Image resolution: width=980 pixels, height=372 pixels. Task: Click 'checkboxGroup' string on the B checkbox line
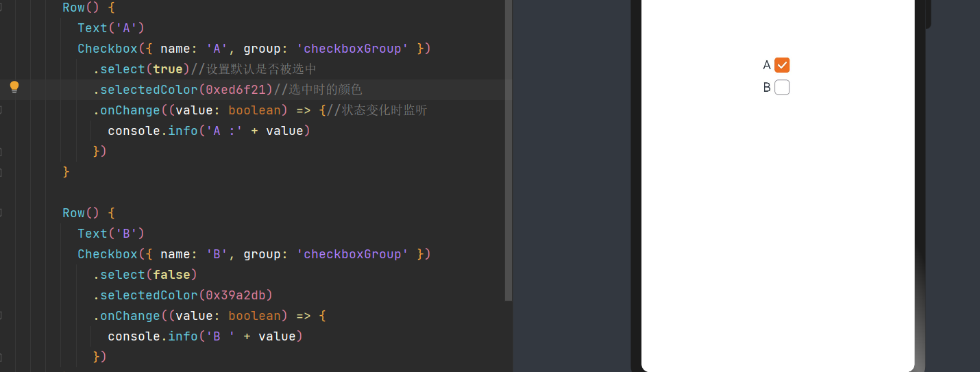(x=352, y=254)
